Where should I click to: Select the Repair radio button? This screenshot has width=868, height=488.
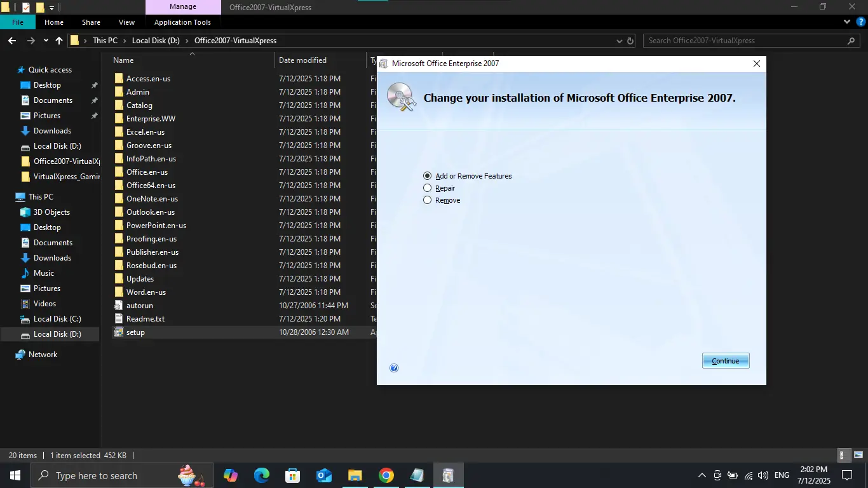(427, 188)
